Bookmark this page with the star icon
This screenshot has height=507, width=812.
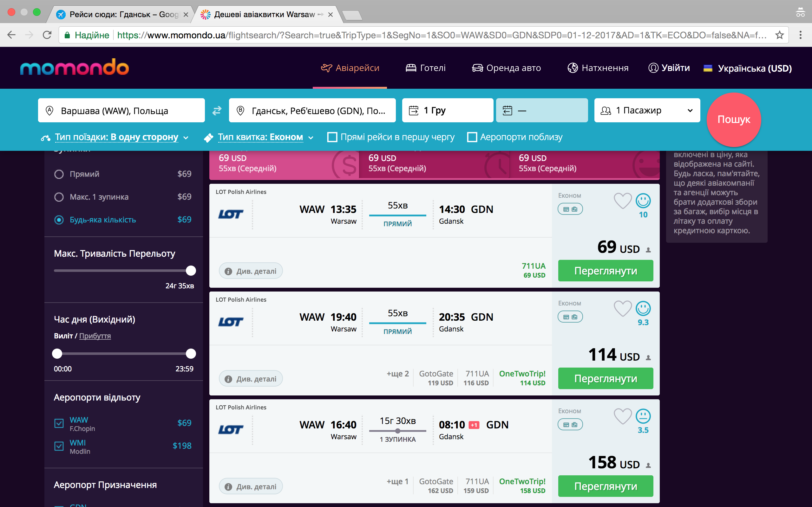click(x=779, y=35)
